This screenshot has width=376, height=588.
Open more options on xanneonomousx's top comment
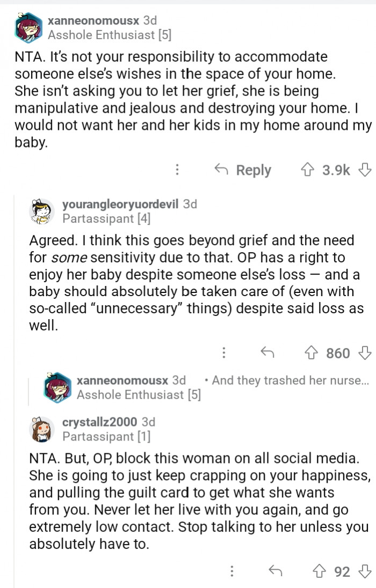click(x=177, y=170)
